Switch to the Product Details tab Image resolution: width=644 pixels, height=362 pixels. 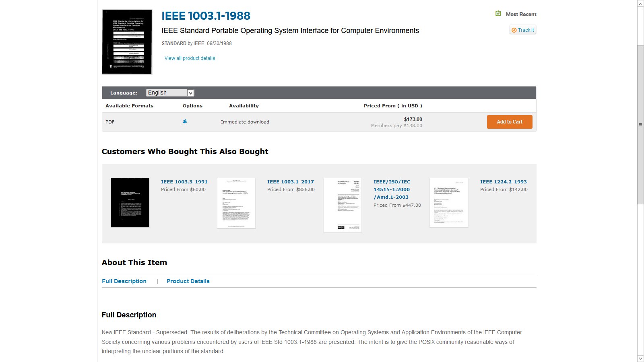(x=188, y=281)
